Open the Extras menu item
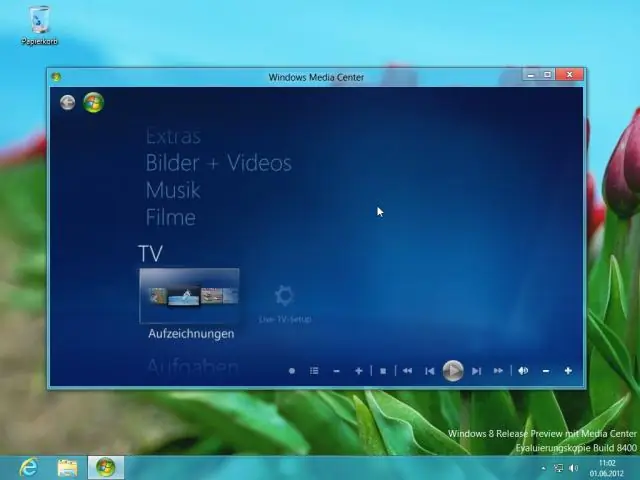The width and height of the screenshot is (640, 480). [x=173, y=136]
